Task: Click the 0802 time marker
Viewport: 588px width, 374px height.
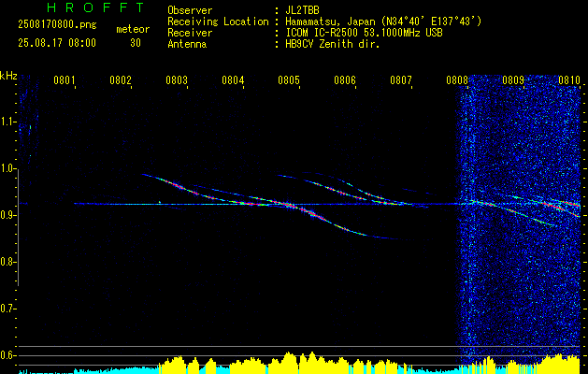Action: pos(121,79)
